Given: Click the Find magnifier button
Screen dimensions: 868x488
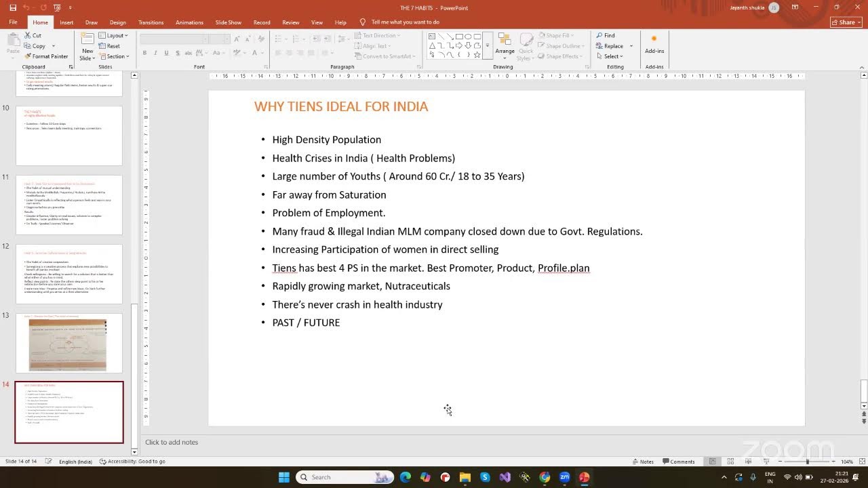Looking at the screenshot, I should point(606,35).
